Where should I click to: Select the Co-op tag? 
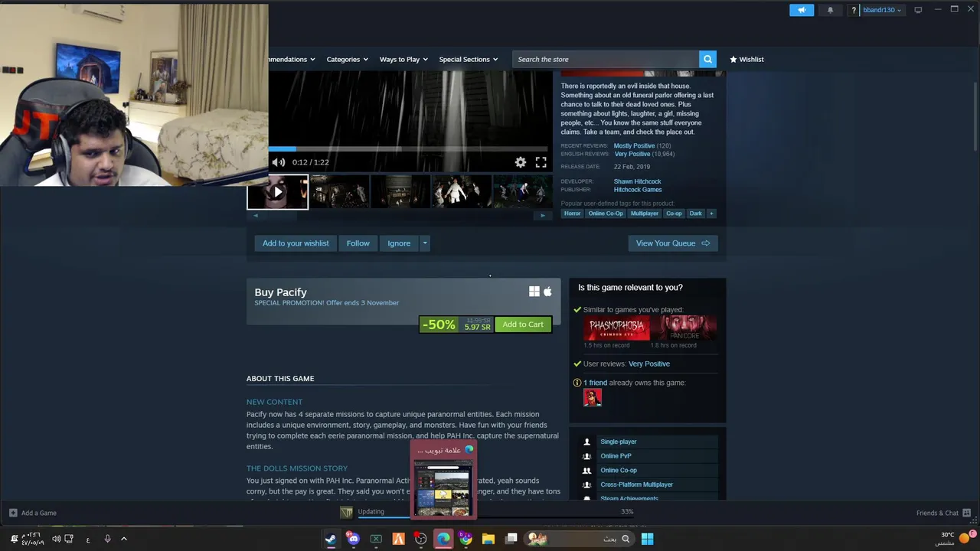(674, 214)
